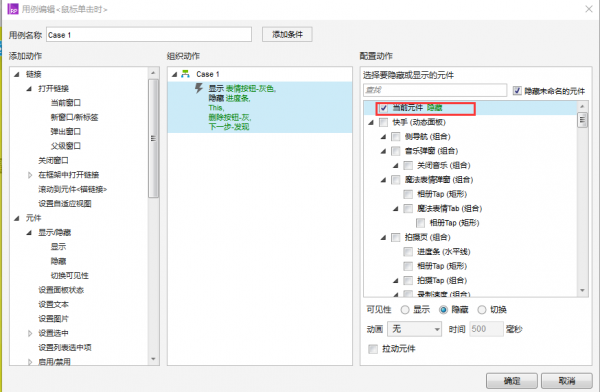The height and width of the screenshot is (392, 600).
Task: Select the 父级窗口 action
Action: (65, 146)
